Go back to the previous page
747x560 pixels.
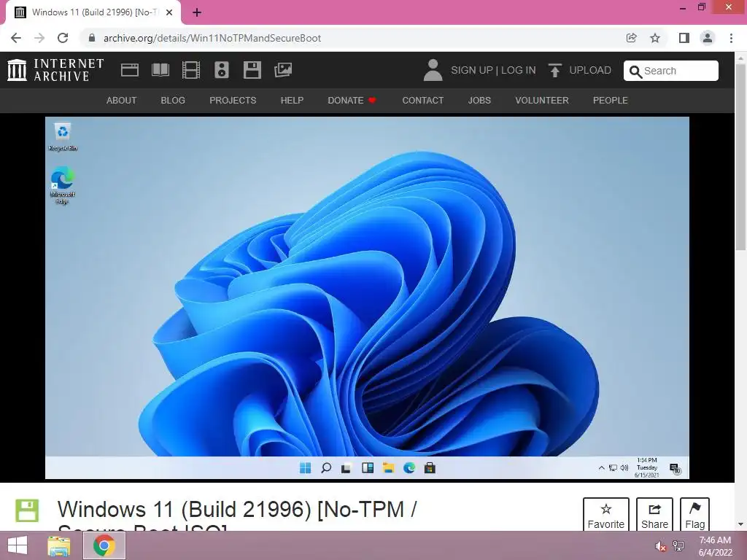pyautogui.click(x=16, y=38)
